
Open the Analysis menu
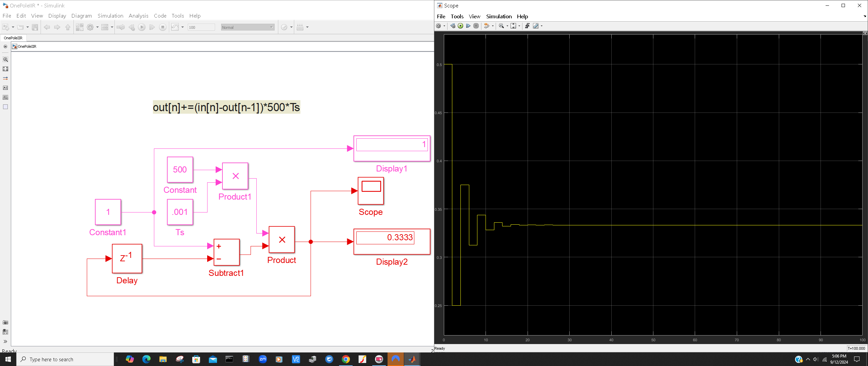(138, 16)
